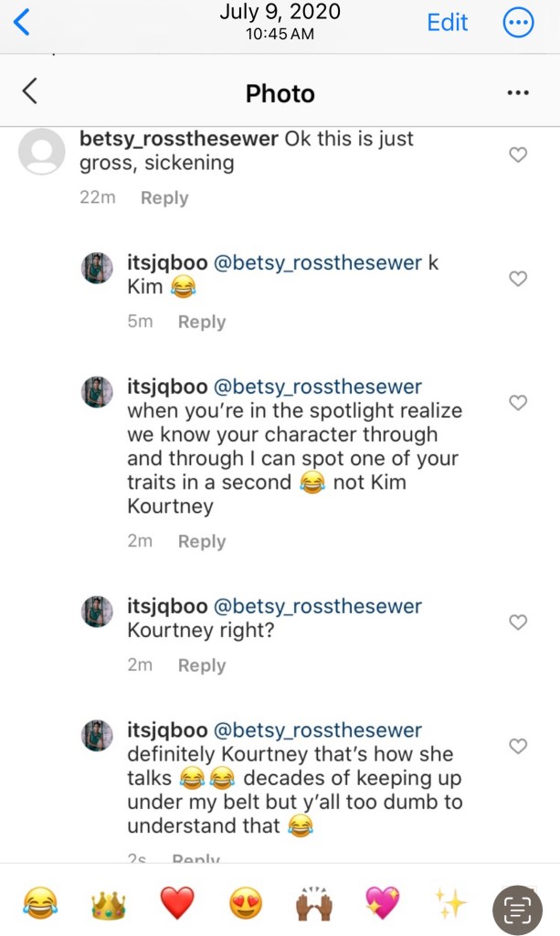Tap the blue back chevron at top
This screenshot has width=560, height=936.
point(21,22)
